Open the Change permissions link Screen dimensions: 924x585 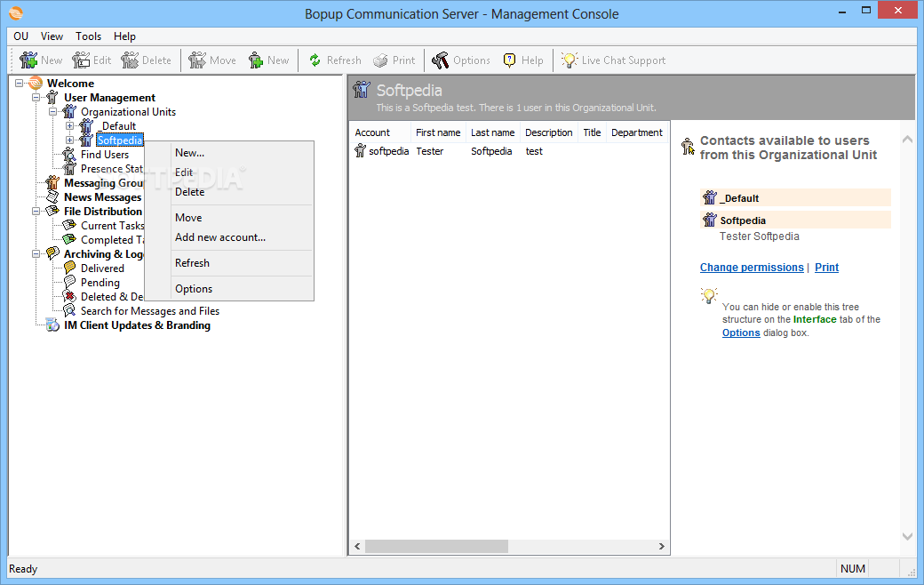(x=752, y=267)
